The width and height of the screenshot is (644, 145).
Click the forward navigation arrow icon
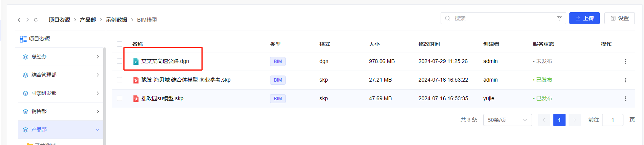click(x=27, y=20)
